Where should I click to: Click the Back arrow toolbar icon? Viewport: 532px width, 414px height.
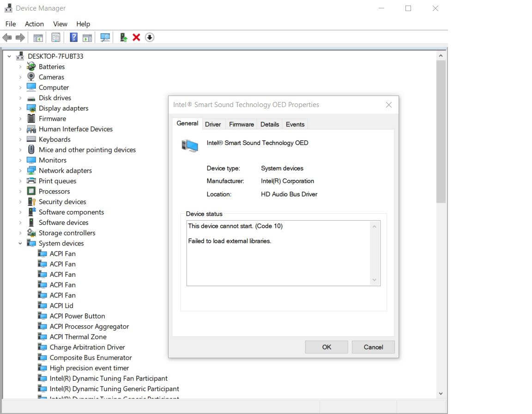pyautogui.click(x=7, y=37)
